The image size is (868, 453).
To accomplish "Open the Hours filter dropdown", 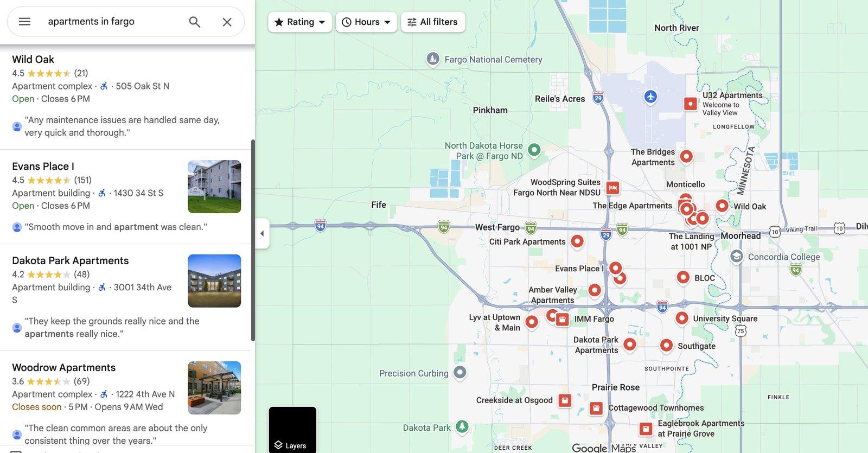I will [x=366, y=22].
